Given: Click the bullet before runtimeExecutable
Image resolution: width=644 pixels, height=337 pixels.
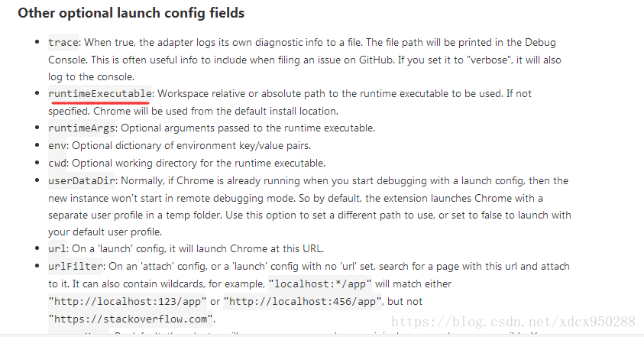Looking at the screenshot, I should (x=37, y=93).
